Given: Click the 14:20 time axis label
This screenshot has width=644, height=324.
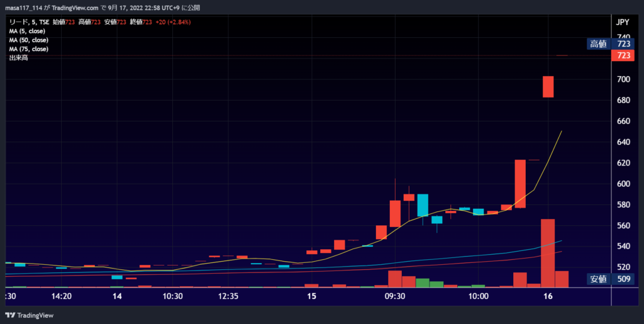Looking at the screenshot, I should coord(61,296).
